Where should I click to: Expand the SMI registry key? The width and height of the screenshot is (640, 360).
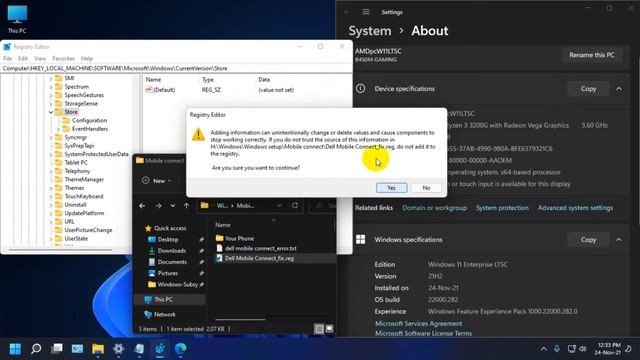click(x=51, y=78)
